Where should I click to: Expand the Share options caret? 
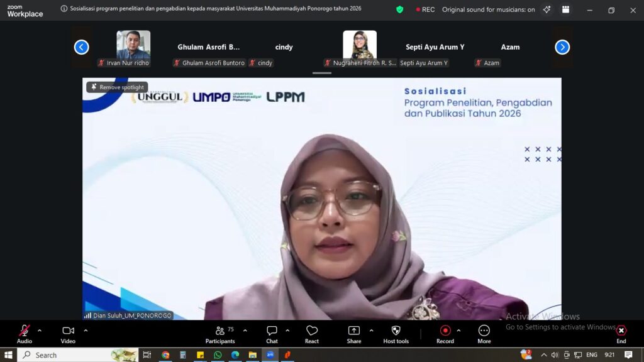(371, 331)
